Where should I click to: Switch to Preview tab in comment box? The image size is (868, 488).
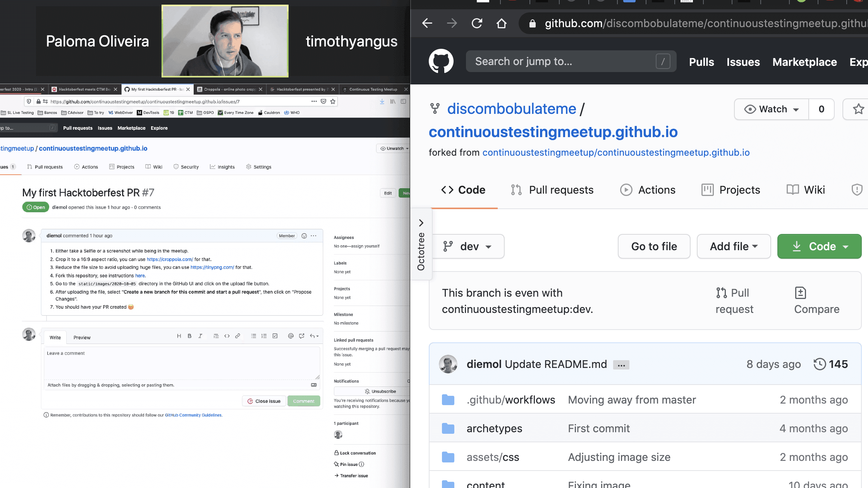tap(82, 337)
